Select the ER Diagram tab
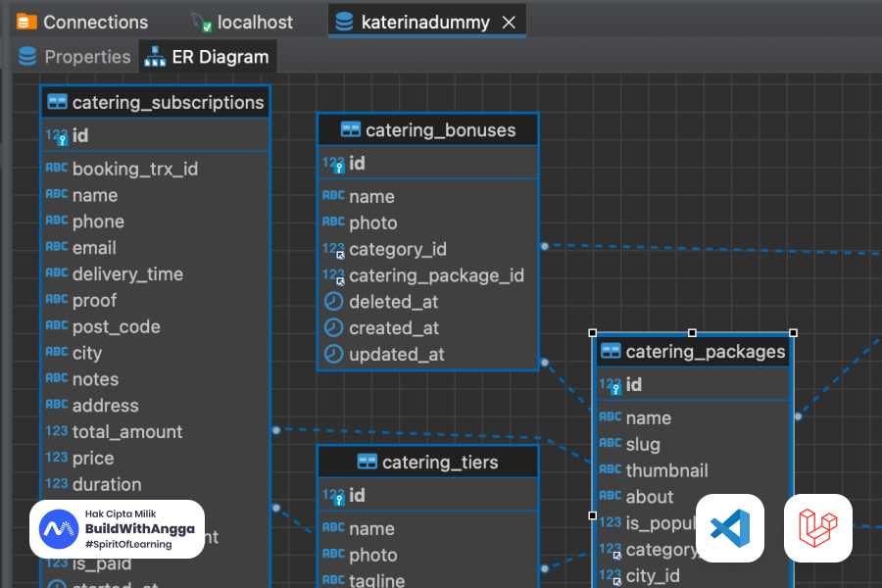 (x=208, y=57)
